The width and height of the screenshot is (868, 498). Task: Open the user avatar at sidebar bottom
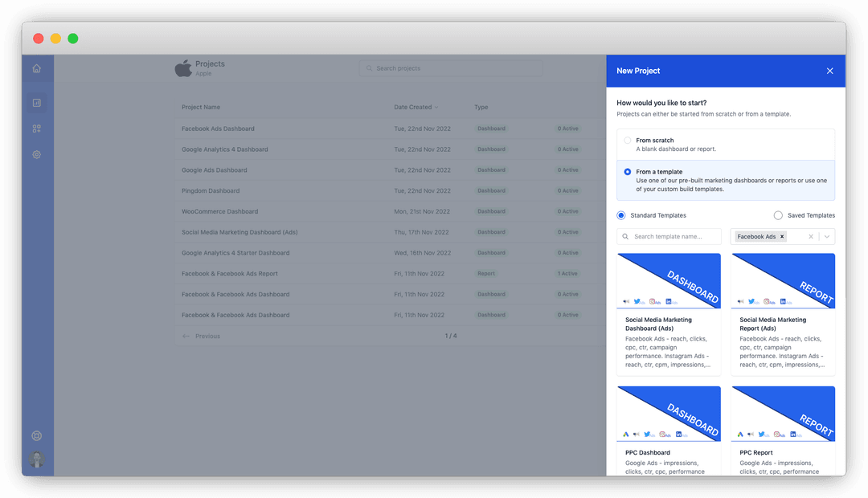tap(36, 459)
